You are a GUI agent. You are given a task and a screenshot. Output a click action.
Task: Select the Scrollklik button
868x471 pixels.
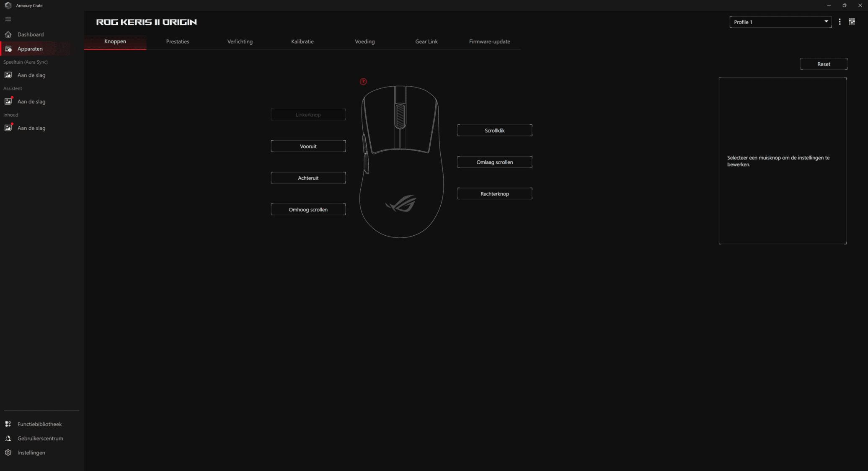tap(495, 131)
